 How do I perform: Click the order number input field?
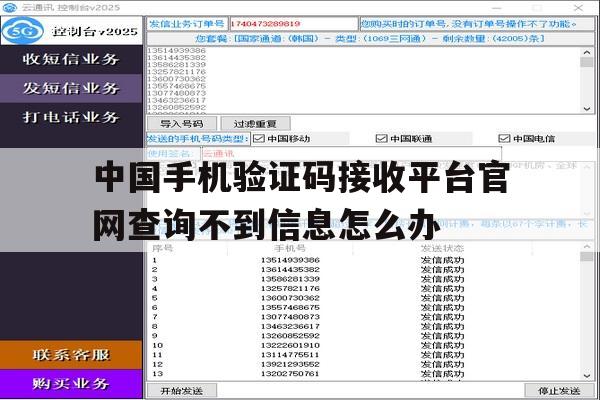click(x=293, y=24)
